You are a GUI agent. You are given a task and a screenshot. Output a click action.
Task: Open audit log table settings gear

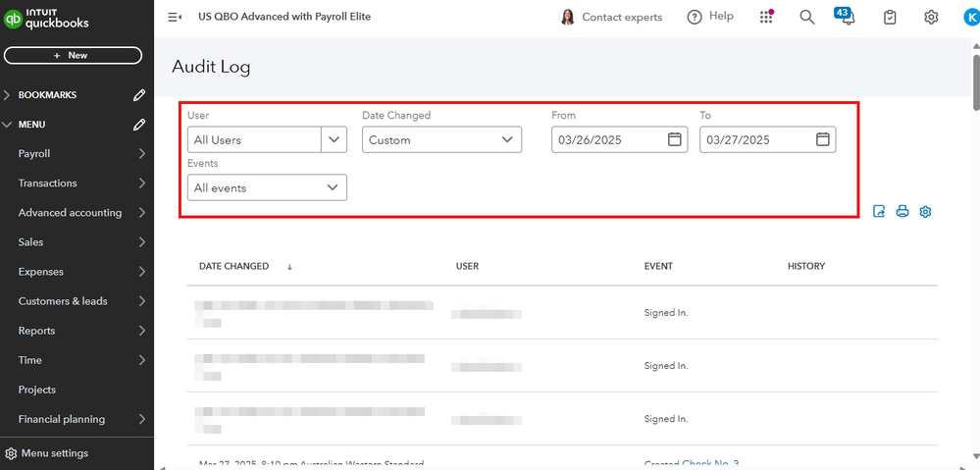point(925,212)
